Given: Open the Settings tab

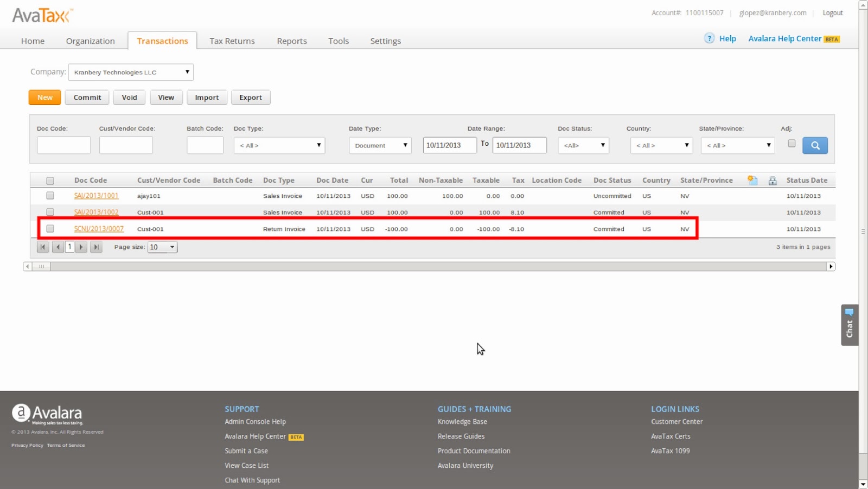Looking at the screenshot, I should tap(386, 41).
